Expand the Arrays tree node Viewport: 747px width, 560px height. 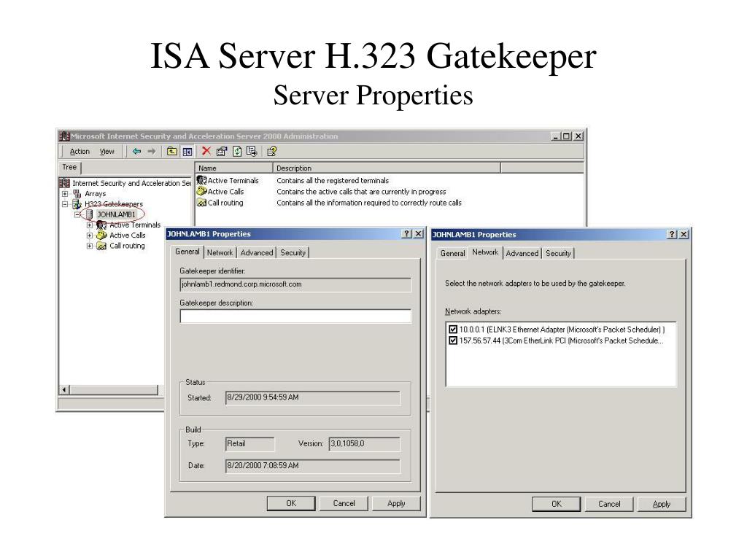pos(65,193)
